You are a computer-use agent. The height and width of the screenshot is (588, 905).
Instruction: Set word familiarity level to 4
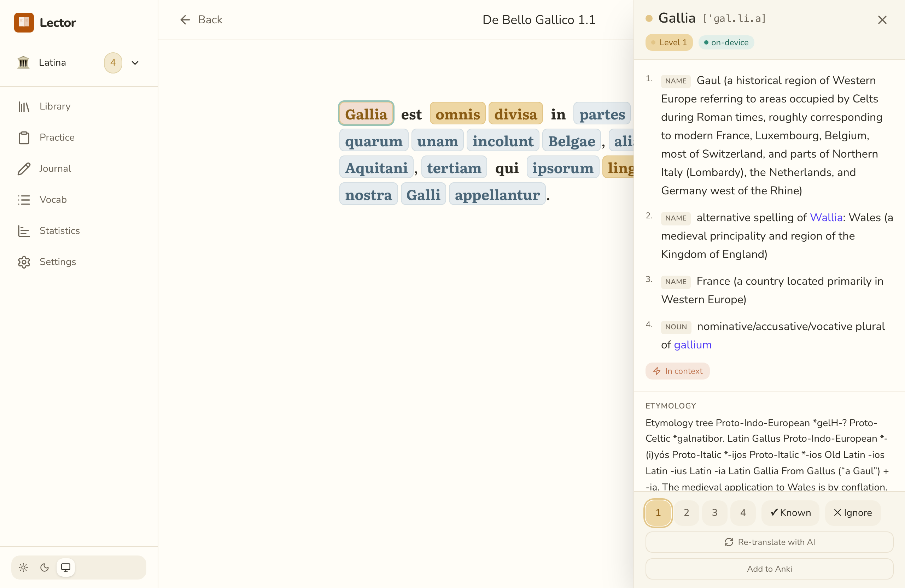click(x=743, y=513)
